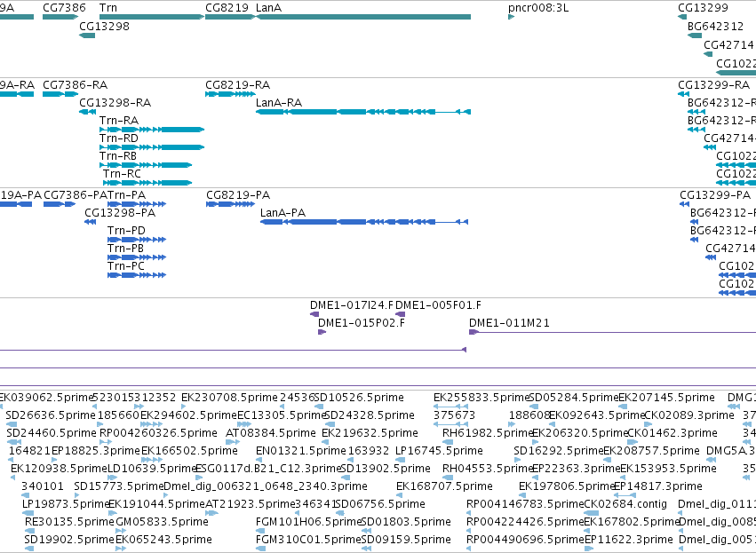Open the CG13298 gene label
This screenshot has height=553, width=756.
tap(104, 26)
